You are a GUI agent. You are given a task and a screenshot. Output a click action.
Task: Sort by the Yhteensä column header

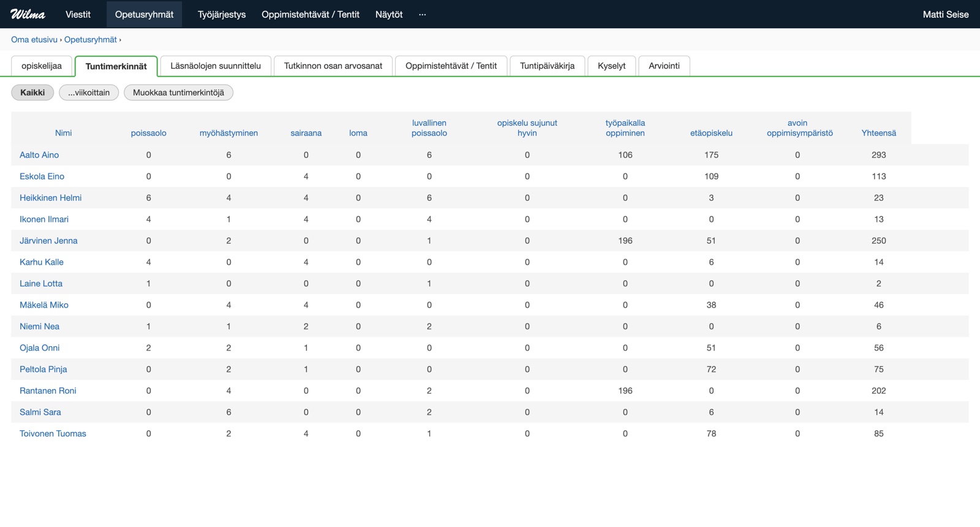(879, 133)
